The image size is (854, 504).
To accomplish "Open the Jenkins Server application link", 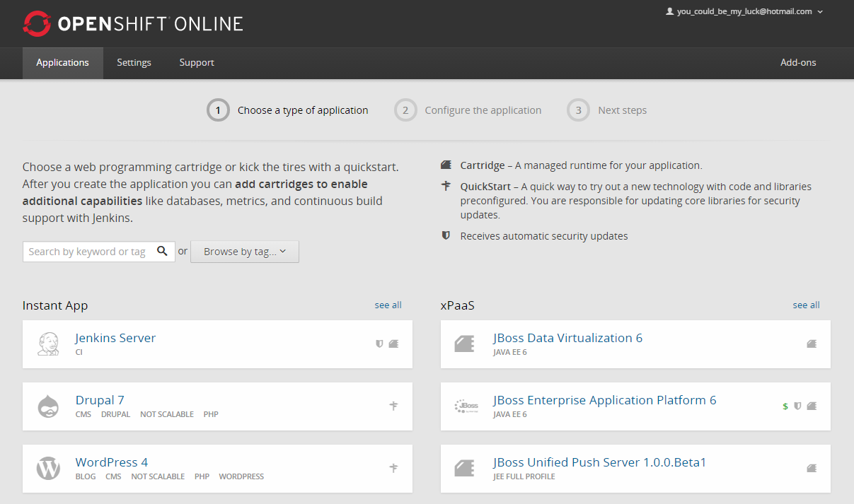I will pyautogui.click(x=115, y=338).
